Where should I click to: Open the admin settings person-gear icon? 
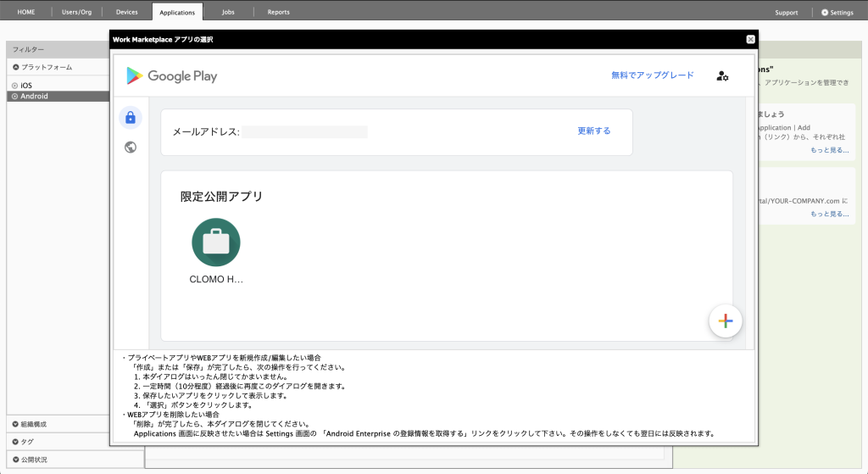[722, 75]
